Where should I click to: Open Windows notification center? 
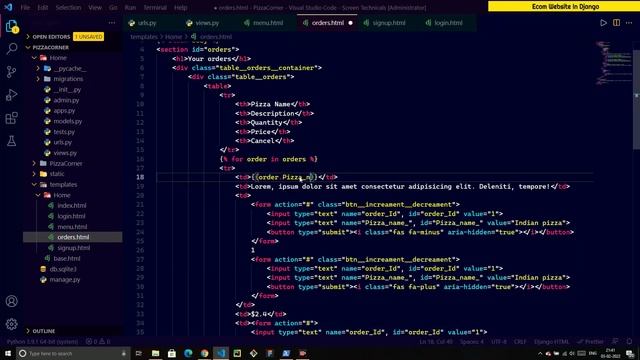(630, 353)
